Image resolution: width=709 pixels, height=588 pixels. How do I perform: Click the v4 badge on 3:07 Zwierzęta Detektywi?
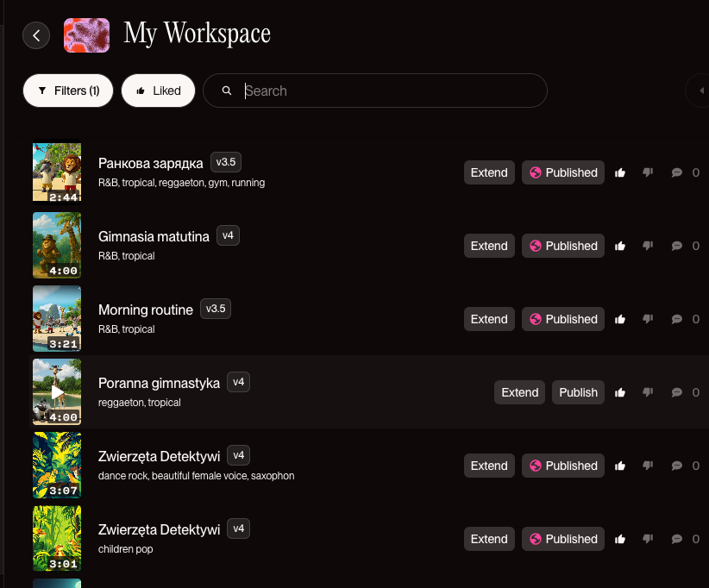(238, 455)
